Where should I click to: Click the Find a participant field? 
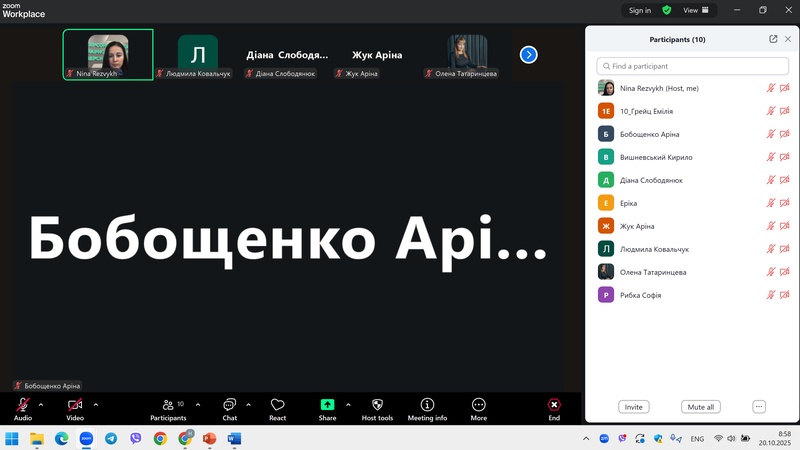[x=692, y=66]
